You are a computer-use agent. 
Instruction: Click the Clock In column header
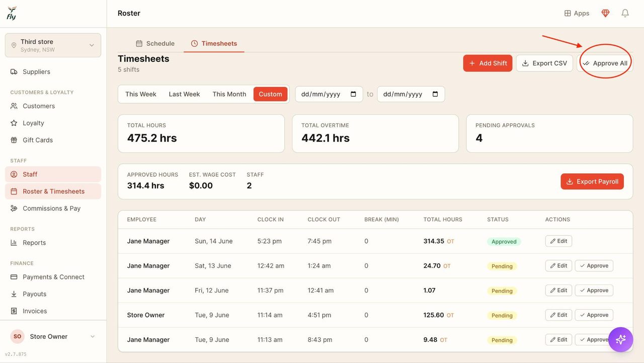click(x=271, y=220)
